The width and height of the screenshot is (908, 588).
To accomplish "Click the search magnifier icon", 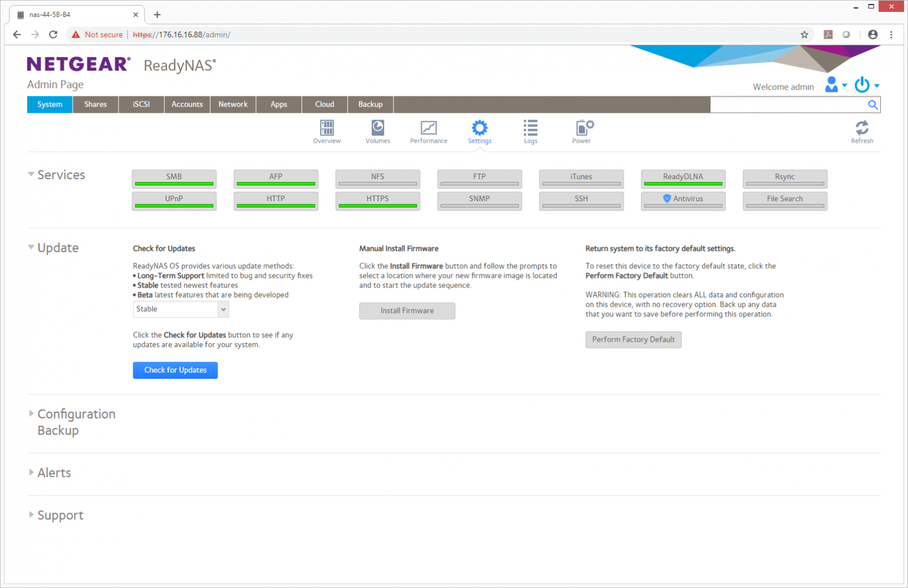I will pyautogui.click(x=873, y=104).
